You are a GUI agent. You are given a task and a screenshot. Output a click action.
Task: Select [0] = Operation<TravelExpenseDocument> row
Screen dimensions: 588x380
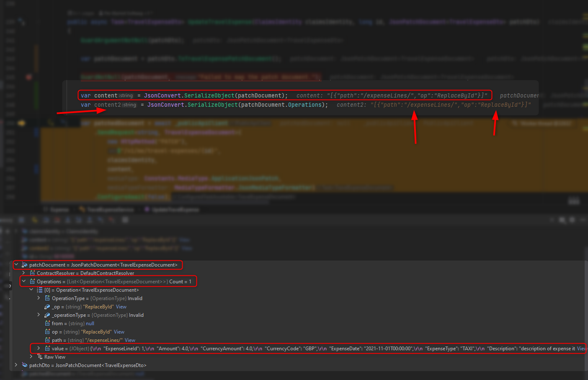point(92,290)
